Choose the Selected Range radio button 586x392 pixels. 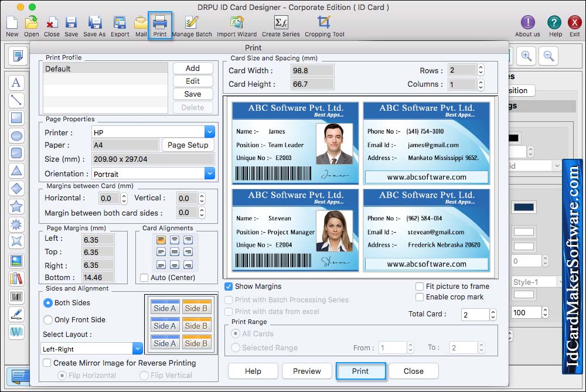tap(236, 348)
